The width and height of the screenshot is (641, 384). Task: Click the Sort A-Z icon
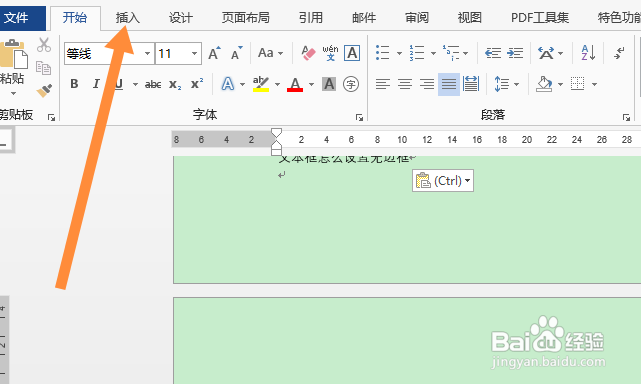pos(588,53)
